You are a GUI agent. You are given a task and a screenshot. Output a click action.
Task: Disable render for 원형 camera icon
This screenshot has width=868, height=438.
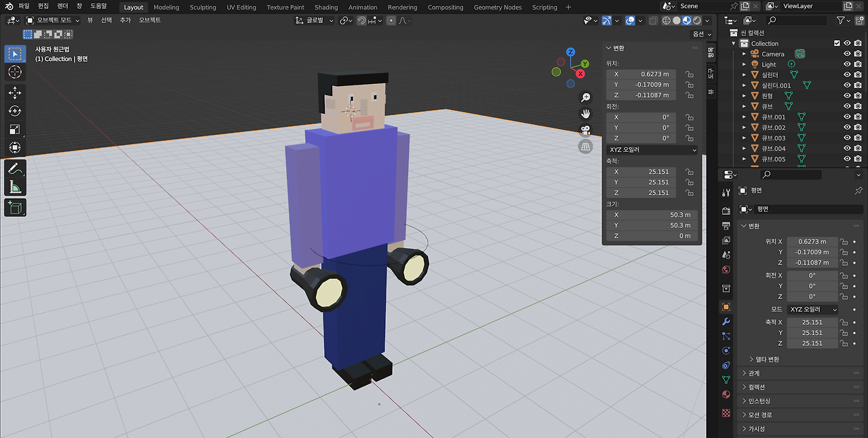click(858, 96)
